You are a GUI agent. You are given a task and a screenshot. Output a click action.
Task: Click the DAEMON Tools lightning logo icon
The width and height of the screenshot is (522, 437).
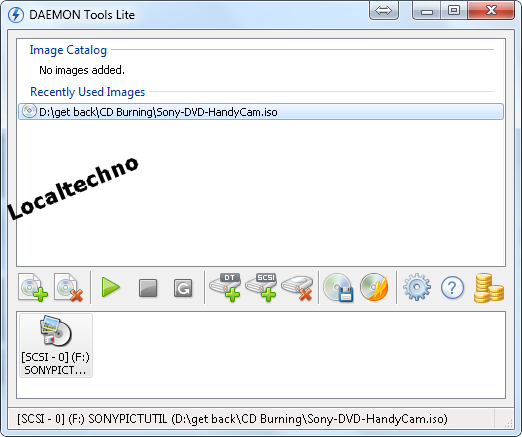[16, 15]
